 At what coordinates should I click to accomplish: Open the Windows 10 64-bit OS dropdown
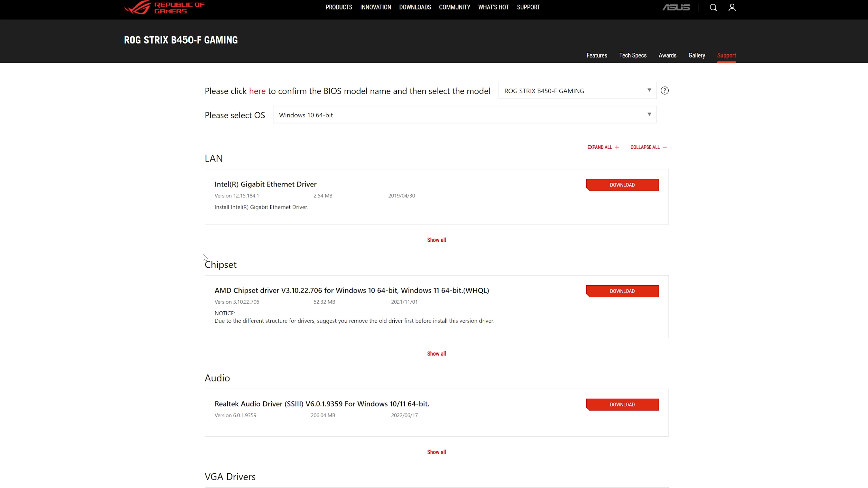(464, 115)
